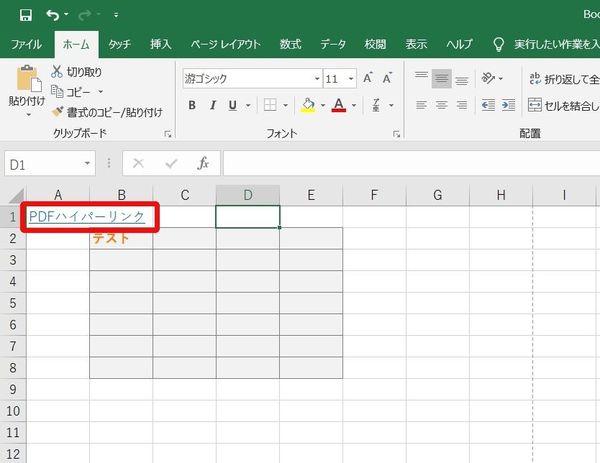The width and height of the screenshot is (600, 463).
Task: Undo the last action
Action: [52, 15]
